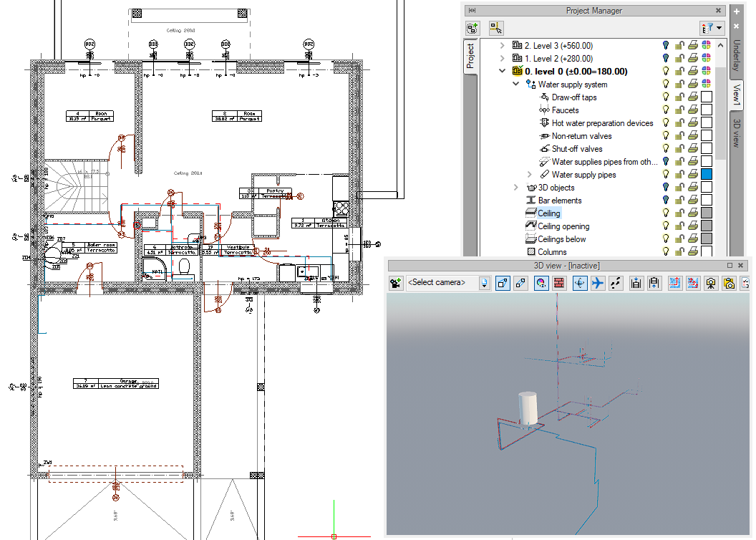This screenshot has width=756, height=540.
Task: Click the yellow camera folder snapshot icon
Action: 729,283
